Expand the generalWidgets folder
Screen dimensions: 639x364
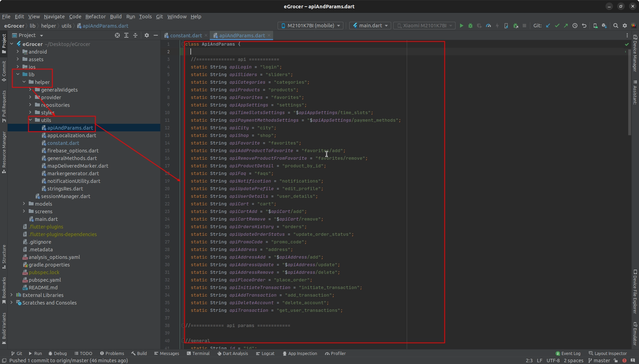pyautogui.click(x=30, y=90)
